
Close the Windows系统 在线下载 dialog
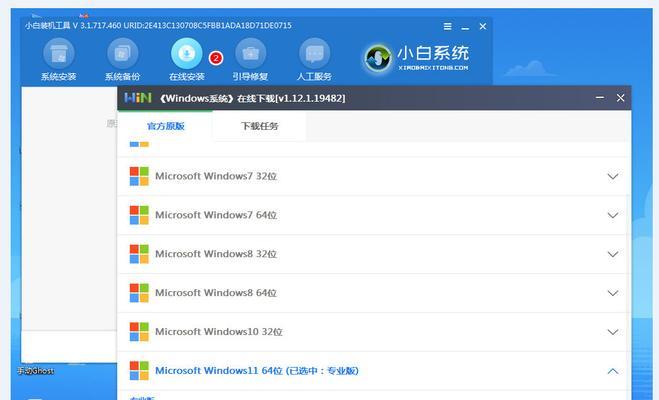620,98
